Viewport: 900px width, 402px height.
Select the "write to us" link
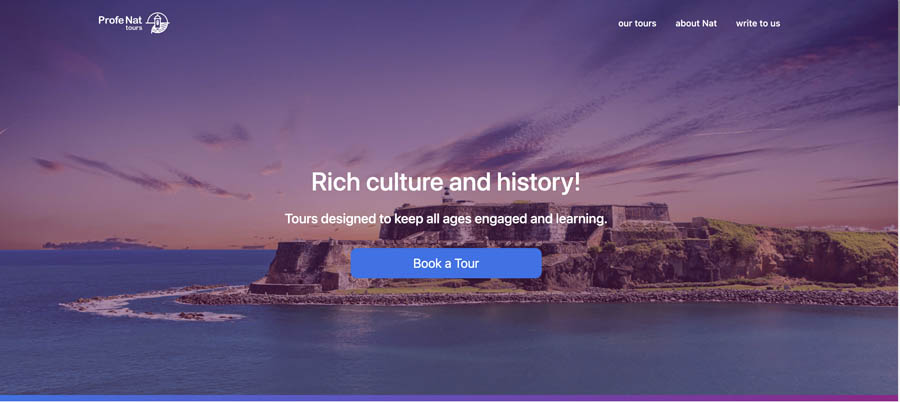coord(758,24)
